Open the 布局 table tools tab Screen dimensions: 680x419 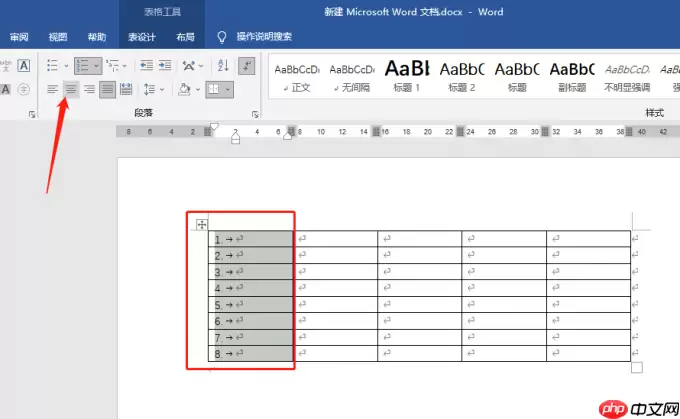[185, 37]
